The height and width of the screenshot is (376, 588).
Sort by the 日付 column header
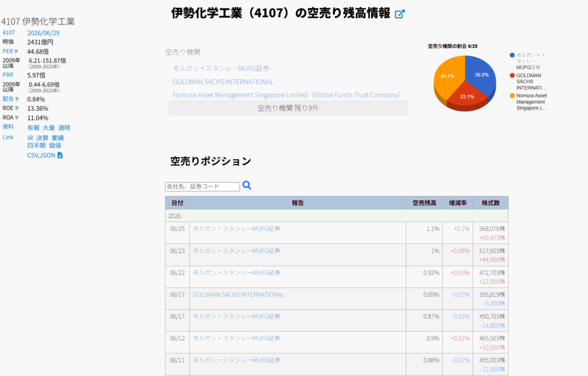pyautogui.click(x=177, y=203)
